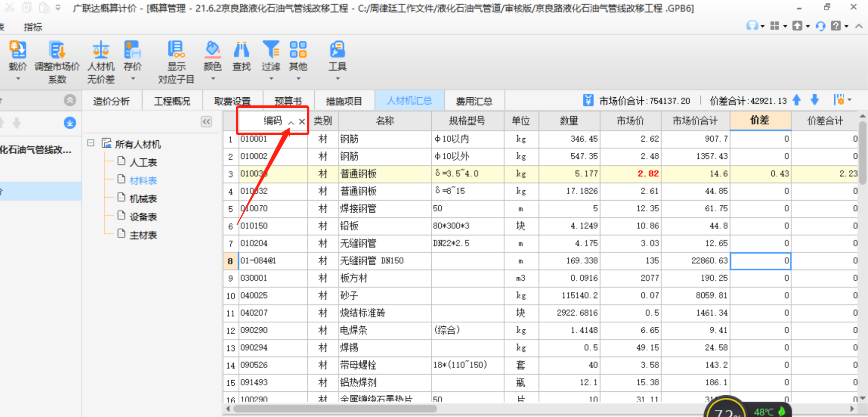Open the quick access toolbar dropdown
This screenshot has height=417, width=868.
58,8
